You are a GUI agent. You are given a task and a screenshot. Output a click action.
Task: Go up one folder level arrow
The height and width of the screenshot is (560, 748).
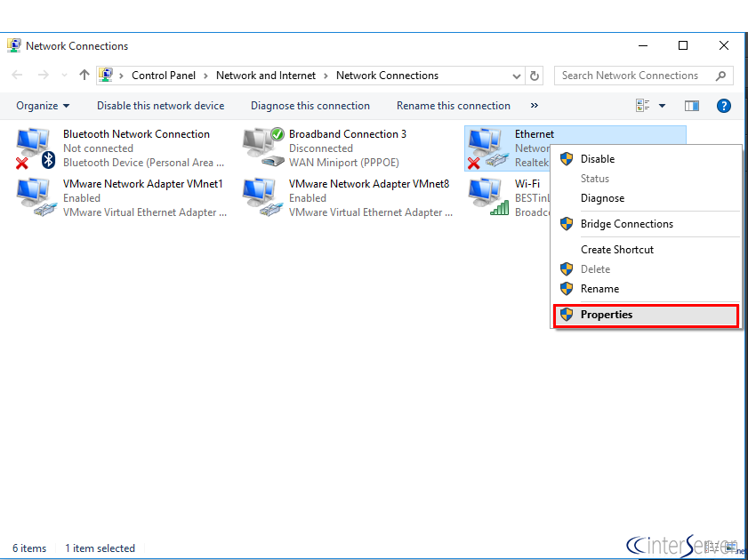[x=84, y=75]
